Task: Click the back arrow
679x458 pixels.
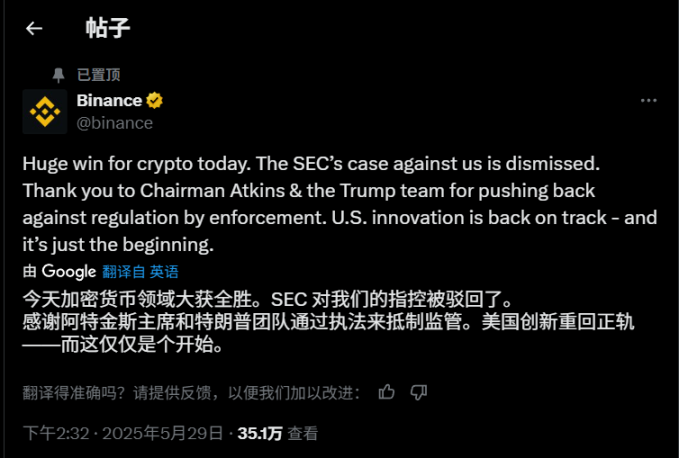Action: [34, 28]
